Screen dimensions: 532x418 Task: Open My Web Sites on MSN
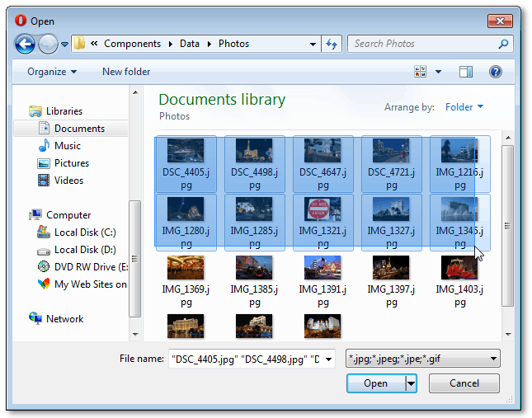82,284
